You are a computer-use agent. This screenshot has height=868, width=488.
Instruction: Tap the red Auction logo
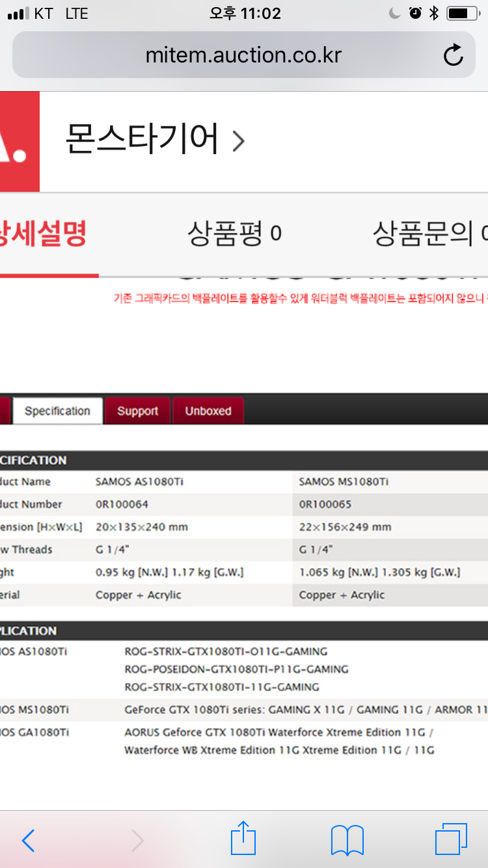point(20,141)
